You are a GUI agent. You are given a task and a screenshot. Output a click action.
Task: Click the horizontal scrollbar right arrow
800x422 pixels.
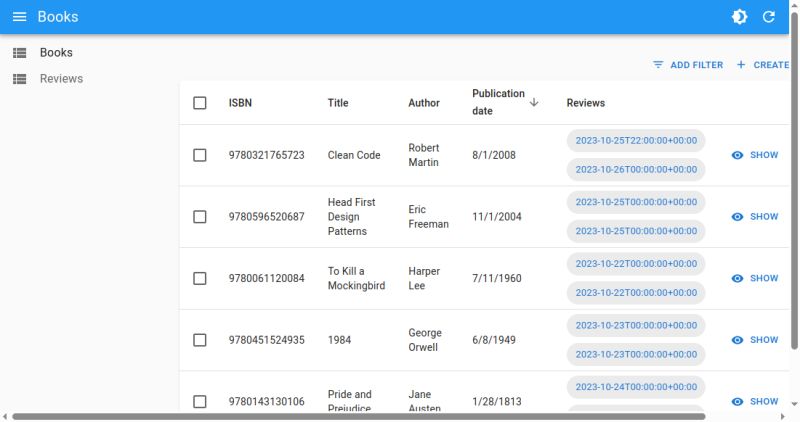(x=783, y=417)
